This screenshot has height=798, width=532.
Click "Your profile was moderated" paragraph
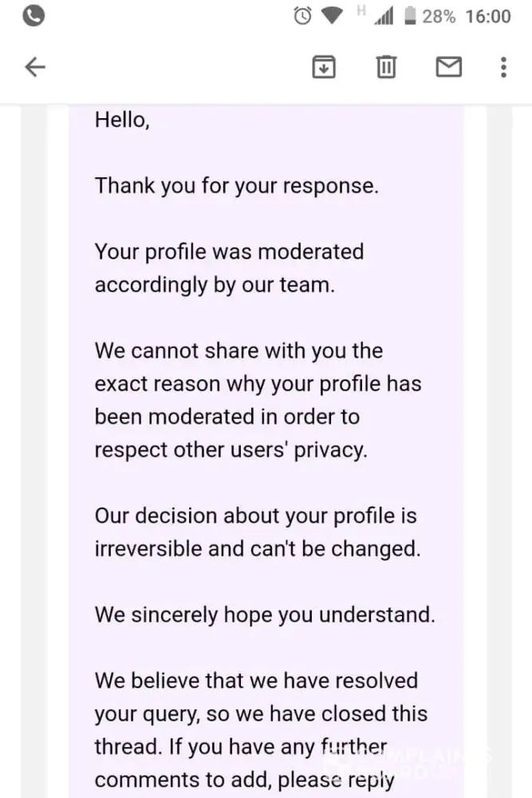229,268
